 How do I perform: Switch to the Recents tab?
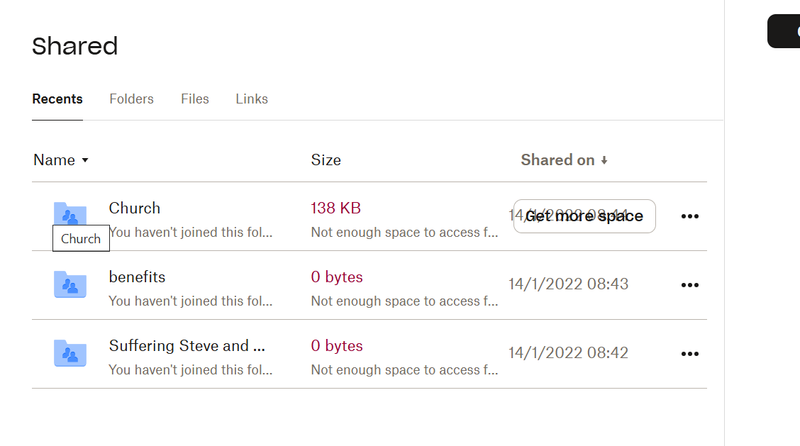pyautogui.click(x=57, y=99)
